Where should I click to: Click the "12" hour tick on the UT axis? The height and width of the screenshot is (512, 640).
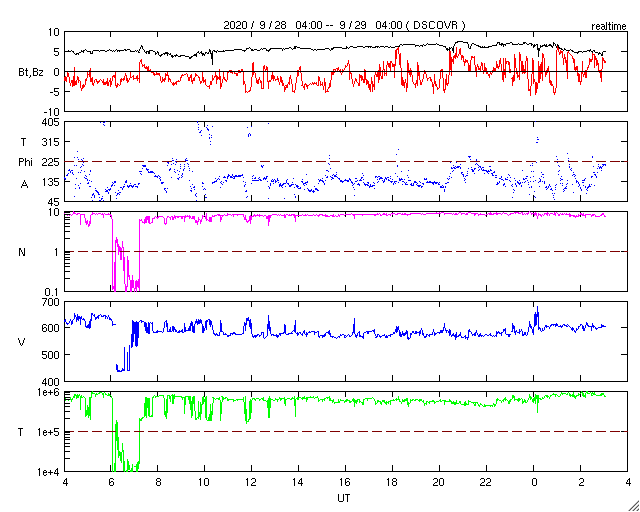tap(251, 483)
